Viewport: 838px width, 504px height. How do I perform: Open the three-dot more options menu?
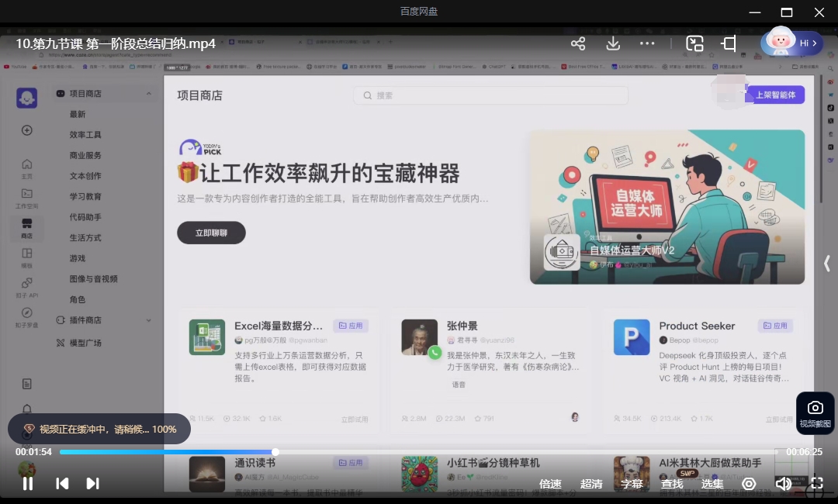[x=647, y=43]
